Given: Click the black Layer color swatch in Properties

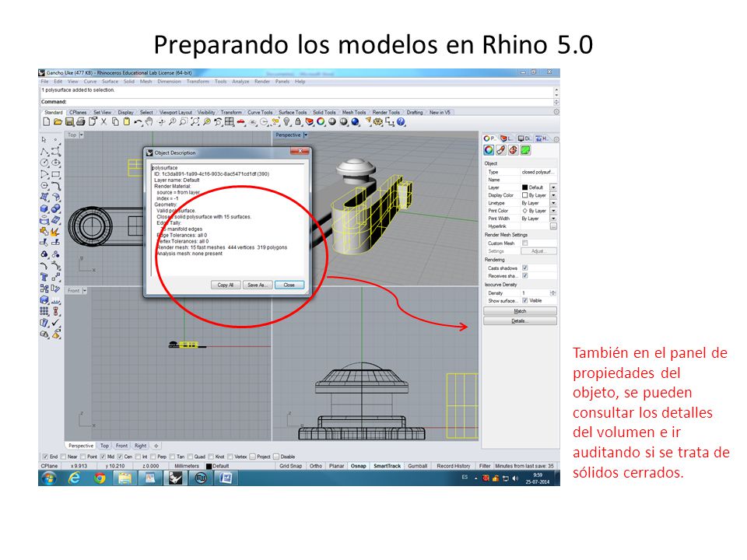Looking at the screenshot, I should [x=524, y=187].
